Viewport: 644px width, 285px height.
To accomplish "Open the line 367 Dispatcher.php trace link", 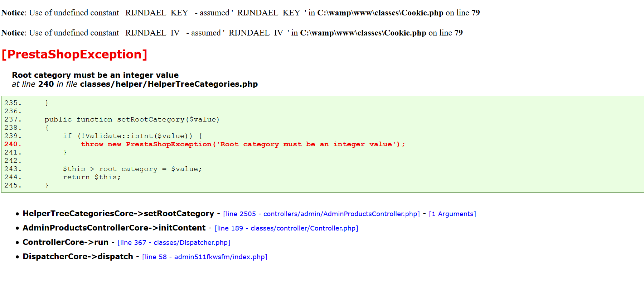I will pyautogui.click(x=174, y=243).
